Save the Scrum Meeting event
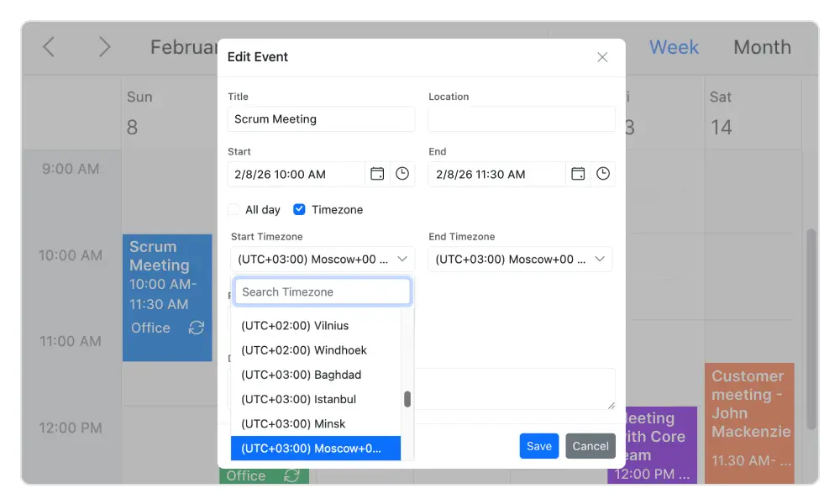This screenshot has width=840, height=504. [538, 446]
